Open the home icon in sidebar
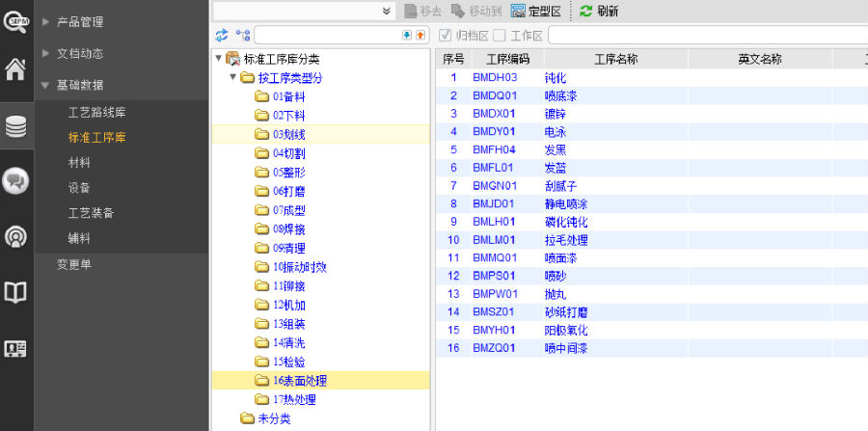 pyautogui.click(x=15, y=69)
